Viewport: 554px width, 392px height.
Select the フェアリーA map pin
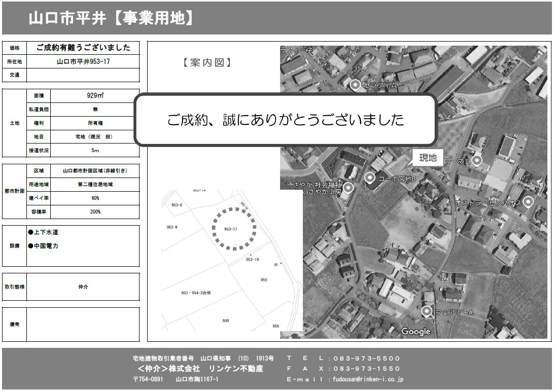tap(427, 311)
